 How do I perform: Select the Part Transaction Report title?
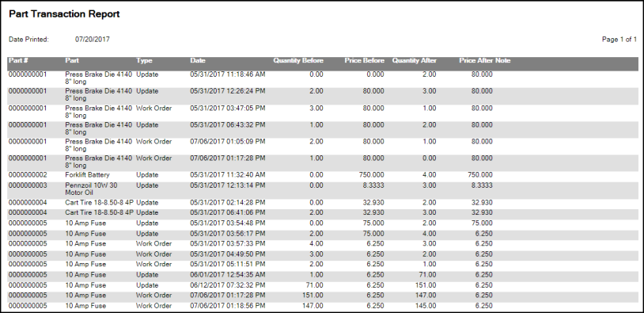coord(64,14)
